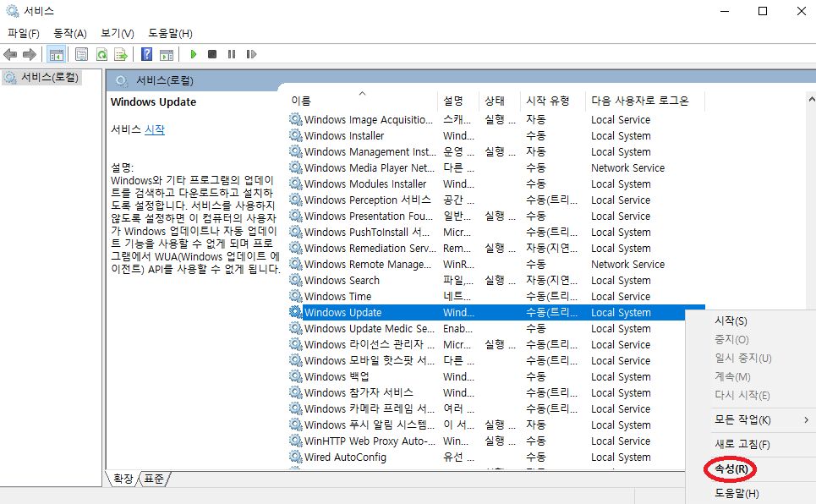
Task: Sort by the 시작 유형 column header
Action: tap(553, 101)
